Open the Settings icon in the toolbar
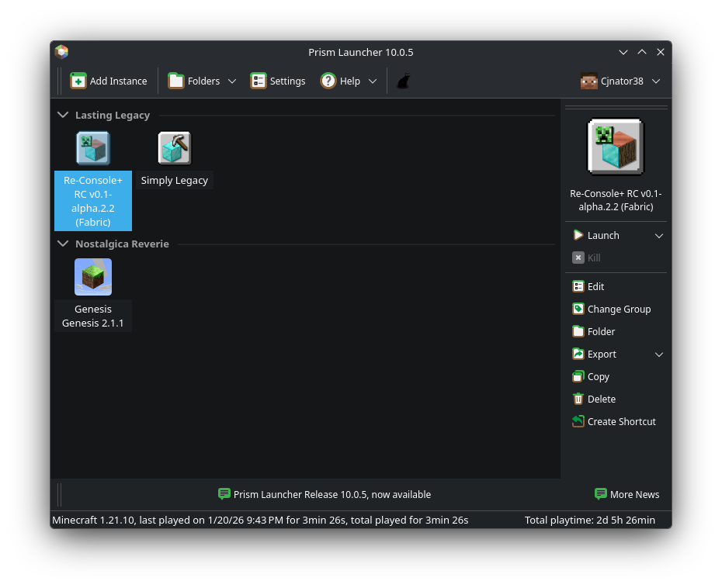The image size is (722, 588). tap(258, 81)
